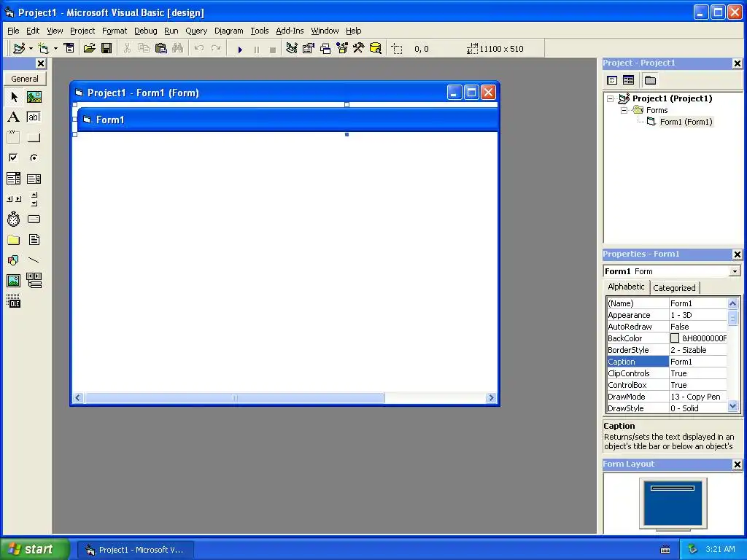747x560 pixels.
Task: Click the Properties Window toolbar icon
Action: (x=309, y=49)
